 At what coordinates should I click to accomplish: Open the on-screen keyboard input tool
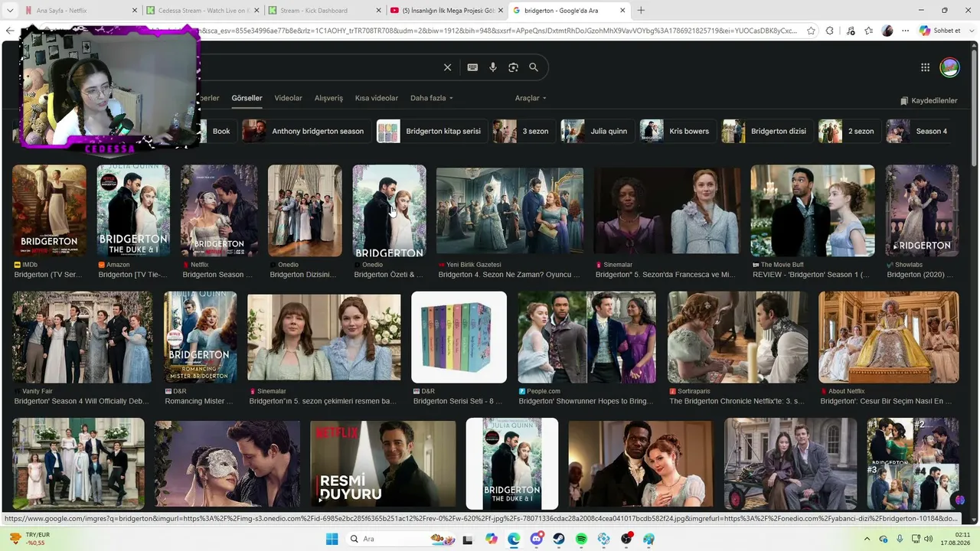pyautogui.click(x=472, y=67)
